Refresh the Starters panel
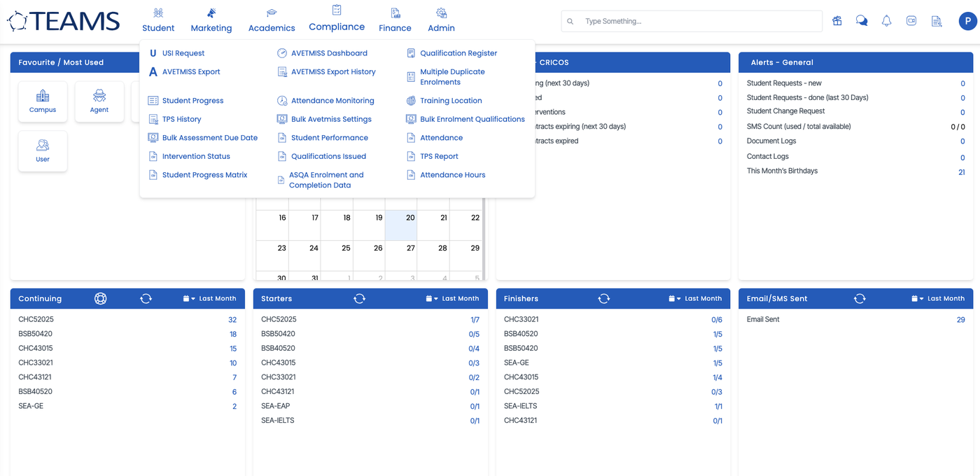The height and width of the screenshot is (476, 980). (x=359, y=299)
